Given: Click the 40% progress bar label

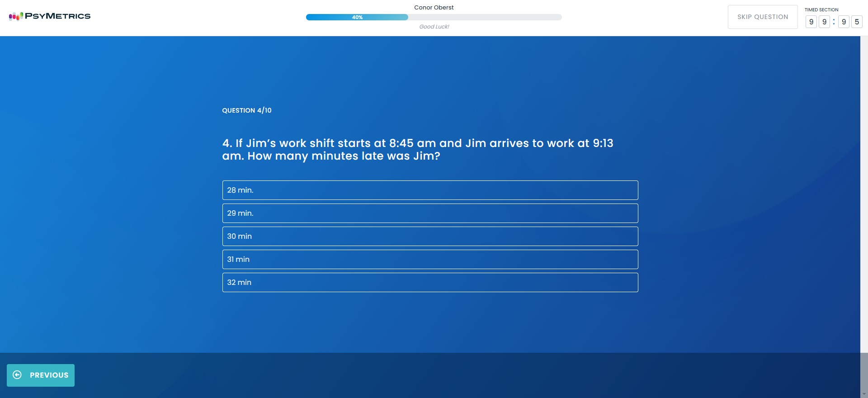Looking at the screenshot, I should point(357,17).
